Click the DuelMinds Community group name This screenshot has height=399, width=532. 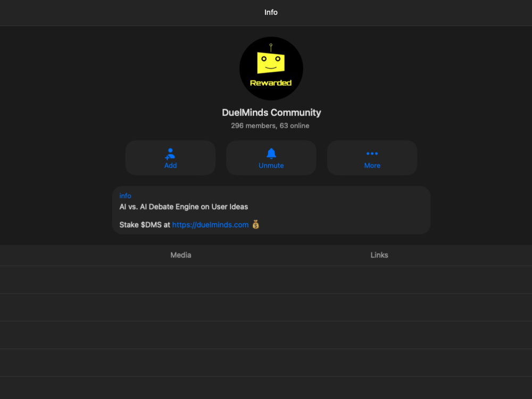tap(271, 113)
